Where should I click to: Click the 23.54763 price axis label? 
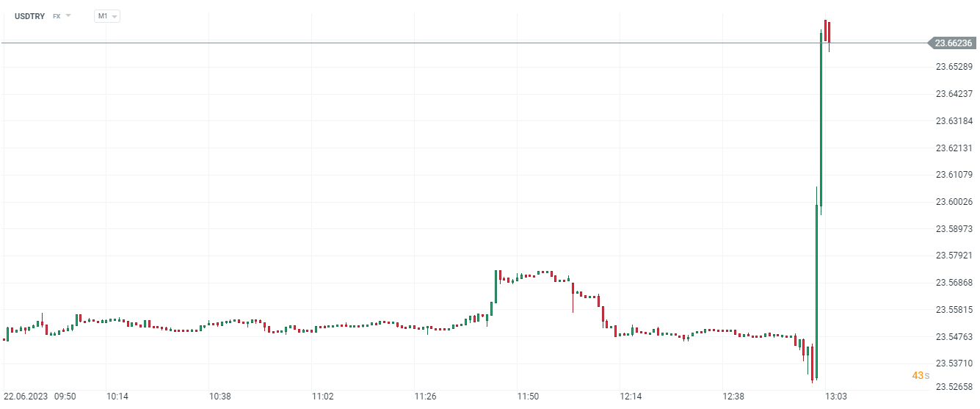click(954, 336)
